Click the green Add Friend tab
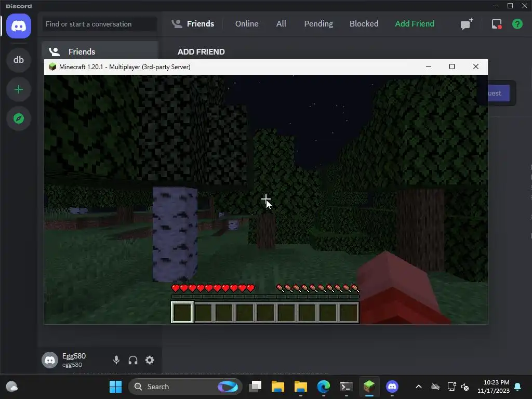The height and width of the screenshot is (399, 532). (415, 24)
